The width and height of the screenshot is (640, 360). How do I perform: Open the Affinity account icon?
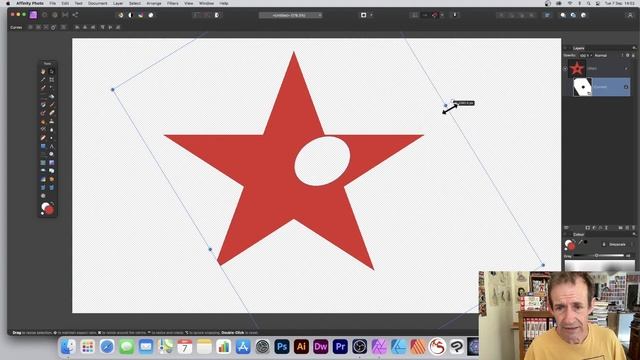[x=630, y=15]
